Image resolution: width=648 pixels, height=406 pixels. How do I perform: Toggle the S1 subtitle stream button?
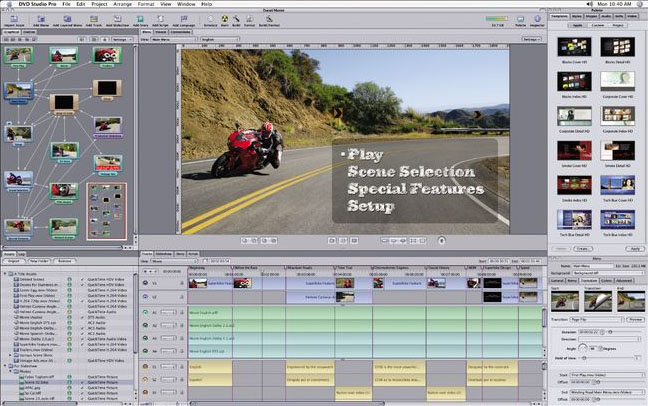(145, 366)
